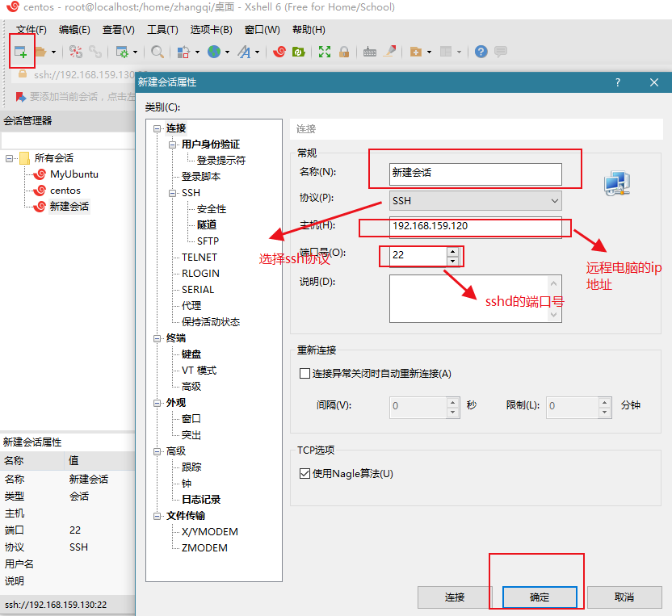Click the 名称 name input field
Image resolution: width=672 pixels, height=616 pixels.
(475, 174)
